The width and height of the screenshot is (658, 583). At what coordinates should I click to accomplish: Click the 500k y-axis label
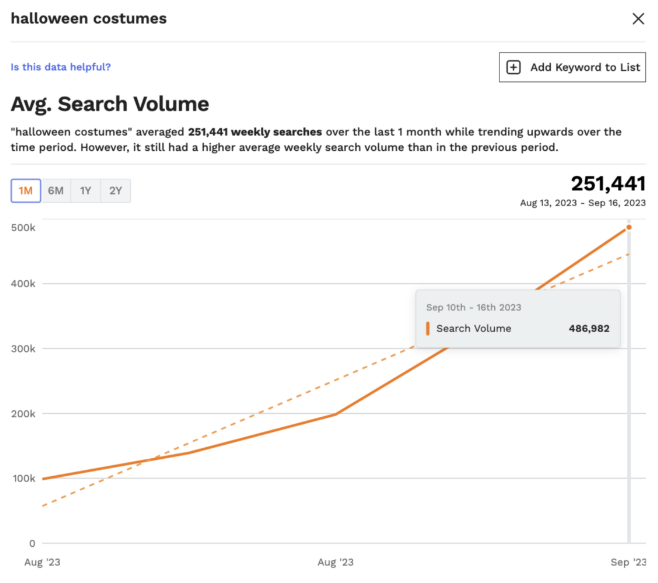23,227
